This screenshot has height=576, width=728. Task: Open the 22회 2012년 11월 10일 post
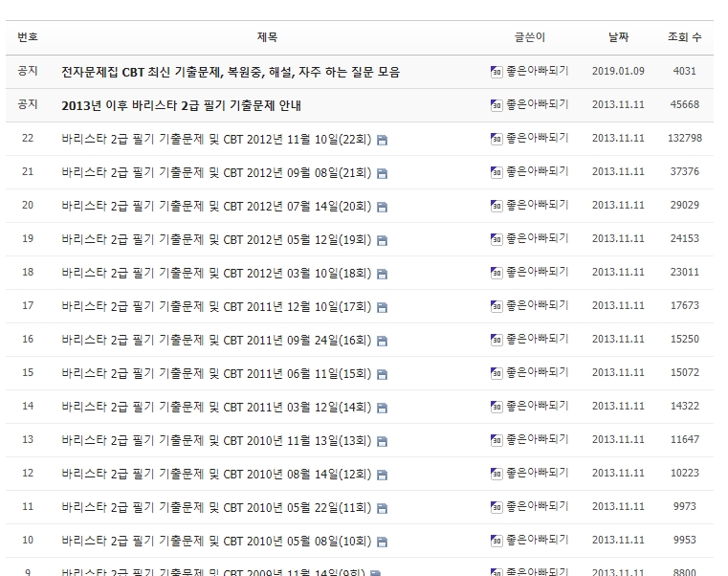(x=216, y=139)
